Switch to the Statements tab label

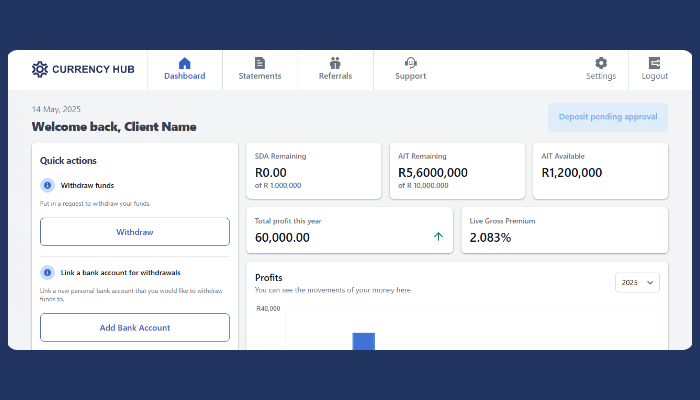coord(260,76)
